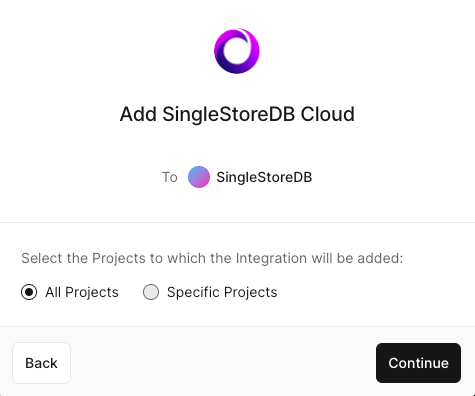Click the SingleStoreDB team name
The height and width of the screenshot is (396, 475).
click(x=264, y=177)
